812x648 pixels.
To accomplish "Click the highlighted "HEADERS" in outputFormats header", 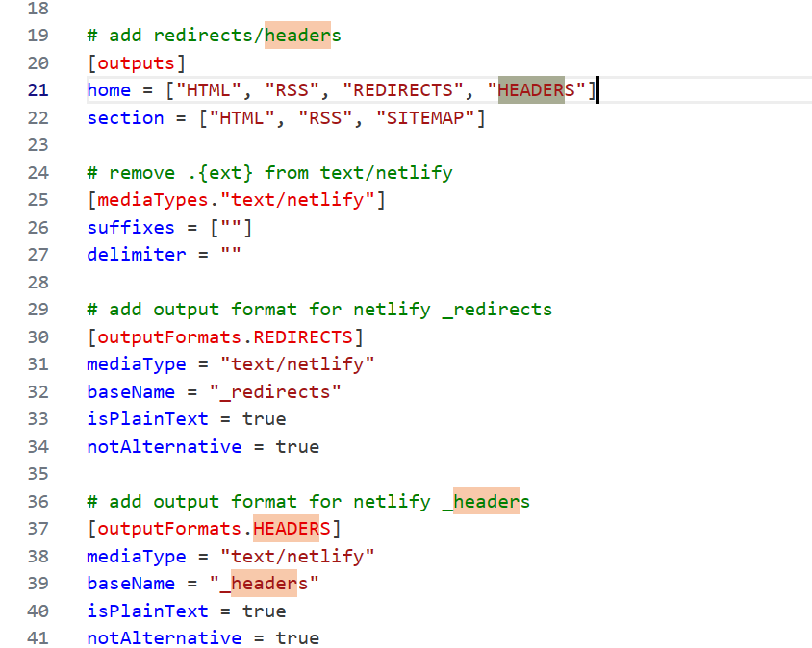I will [x=291, y=528].
